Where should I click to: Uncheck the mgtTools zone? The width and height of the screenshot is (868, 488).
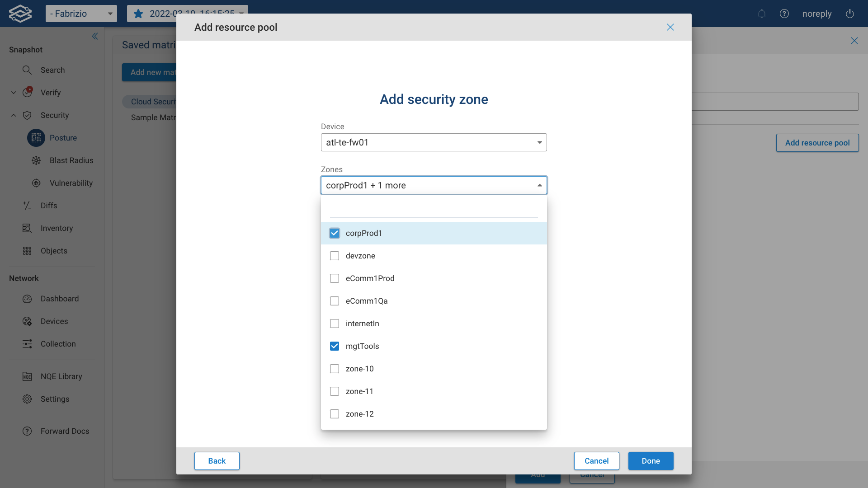(335, 346)
